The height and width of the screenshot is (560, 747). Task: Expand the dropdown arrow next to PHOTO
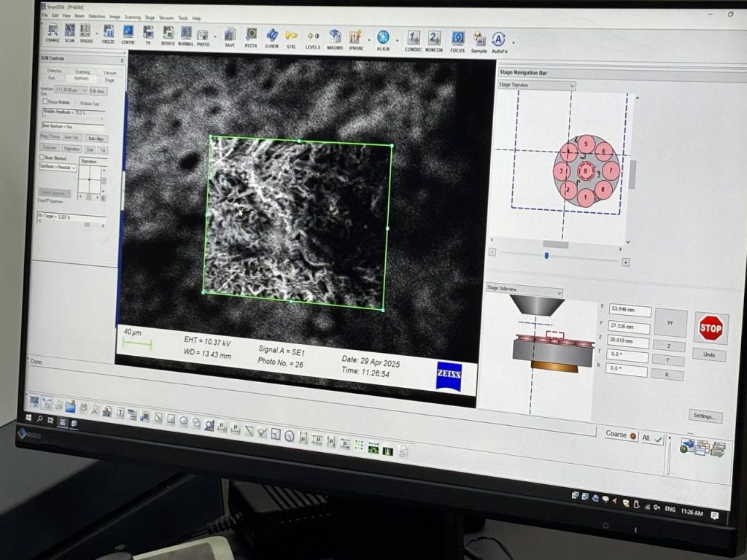(215, 37)
